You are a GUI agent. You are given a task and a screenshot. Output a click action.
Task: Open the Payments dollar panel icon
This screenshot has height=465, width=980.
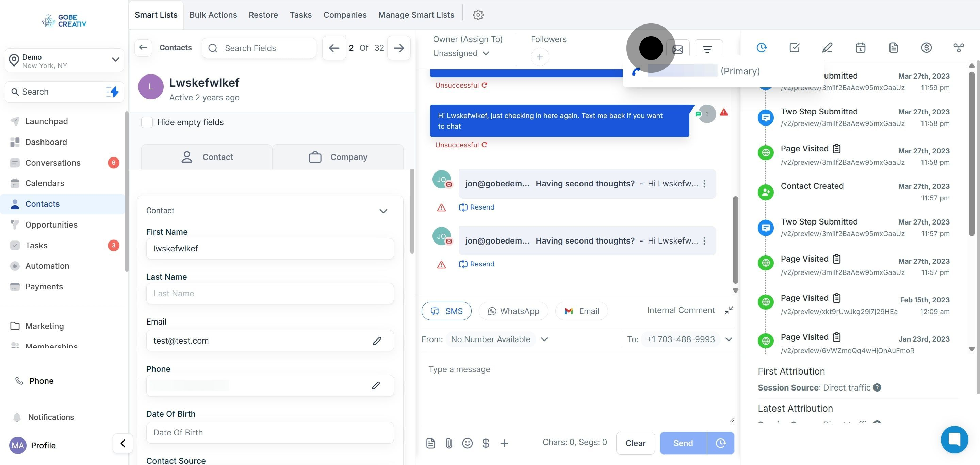point(926,48)
